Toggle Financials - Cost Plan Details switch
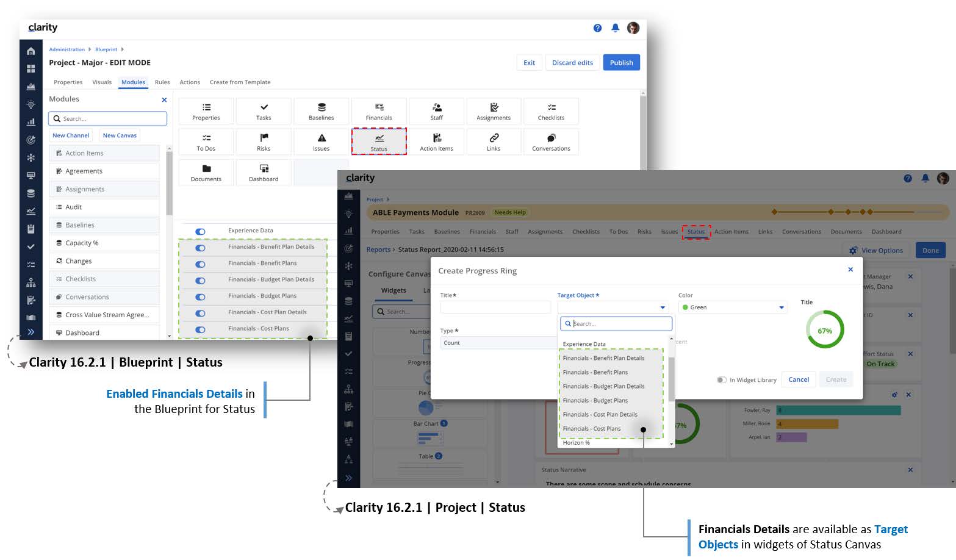 200,314
